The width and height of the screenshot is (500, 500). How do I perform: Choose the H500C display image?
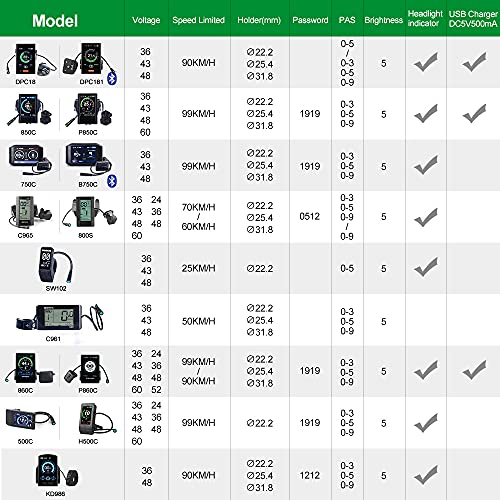97,419
